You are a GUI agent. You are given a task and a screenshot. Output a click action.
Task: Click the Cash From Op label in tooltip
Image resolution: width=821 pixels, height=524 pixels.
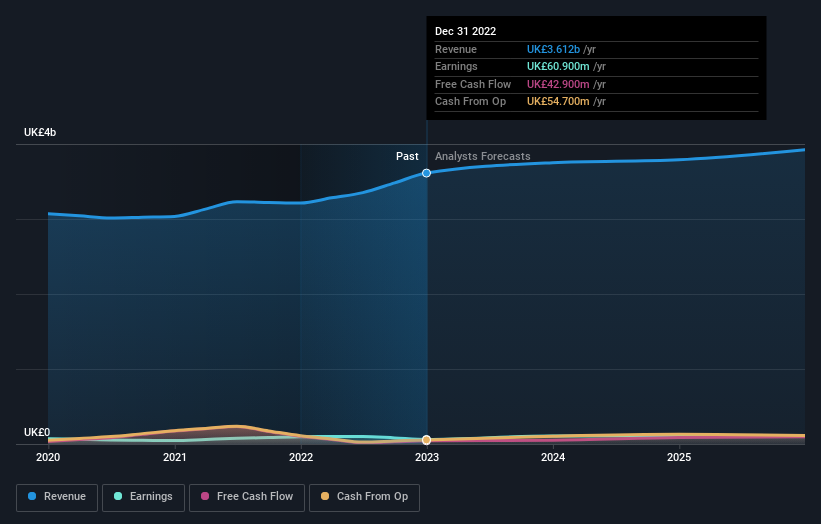[470, 102]
